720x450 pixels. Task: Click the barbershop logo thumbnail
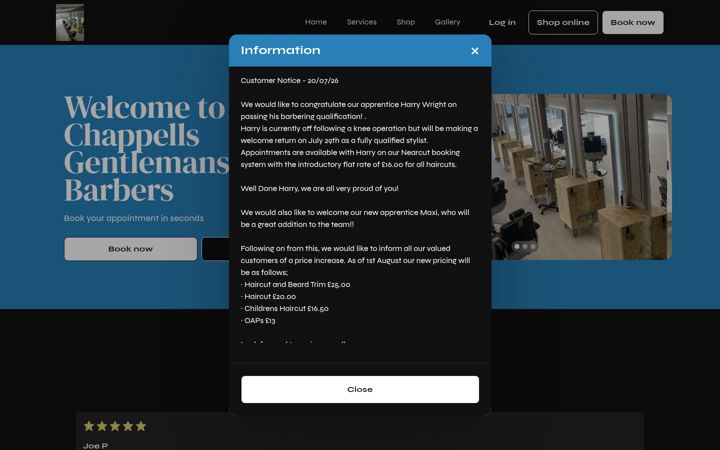click(70, 22)
